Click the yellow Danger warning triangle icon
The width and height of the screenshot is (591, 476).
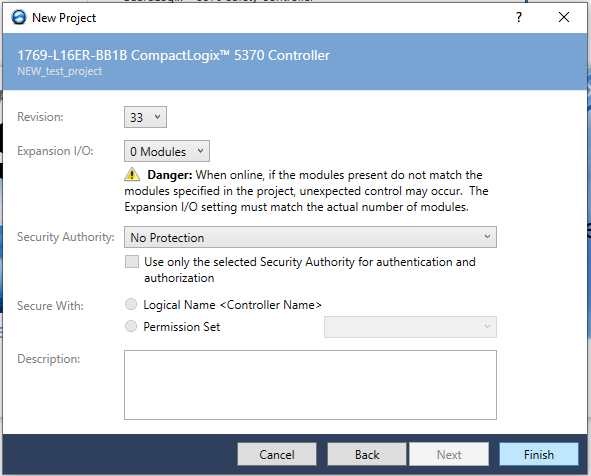[132, 174]
